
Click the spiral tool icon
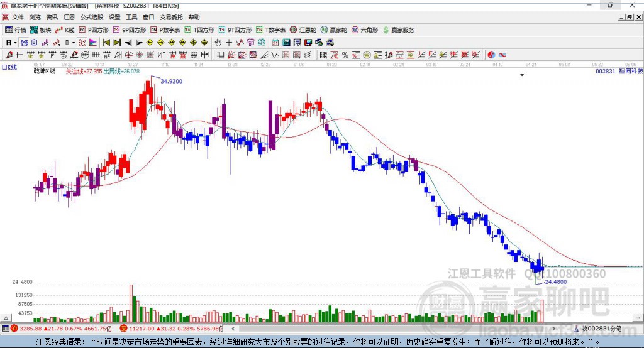coord(64,55)
